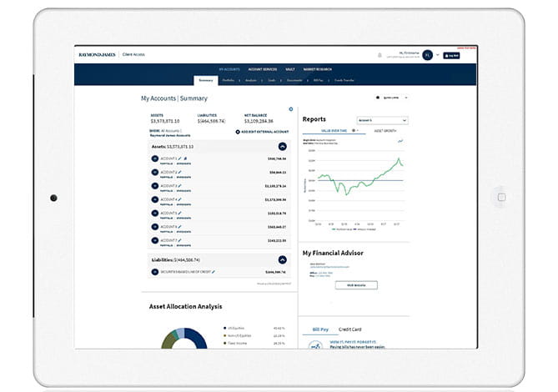Tap the tablet home button
This screenshot has height=392, width=558.
[501, 197]
